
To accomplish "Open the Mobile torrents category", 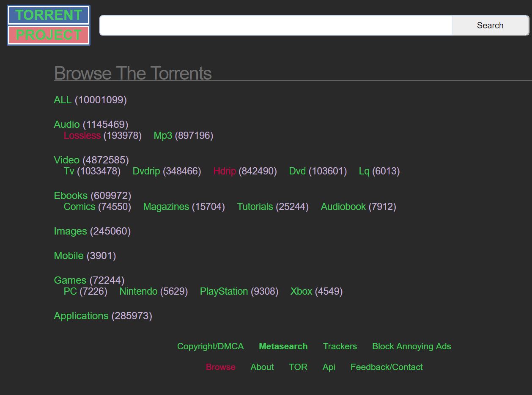I will [x=69, y=256].
